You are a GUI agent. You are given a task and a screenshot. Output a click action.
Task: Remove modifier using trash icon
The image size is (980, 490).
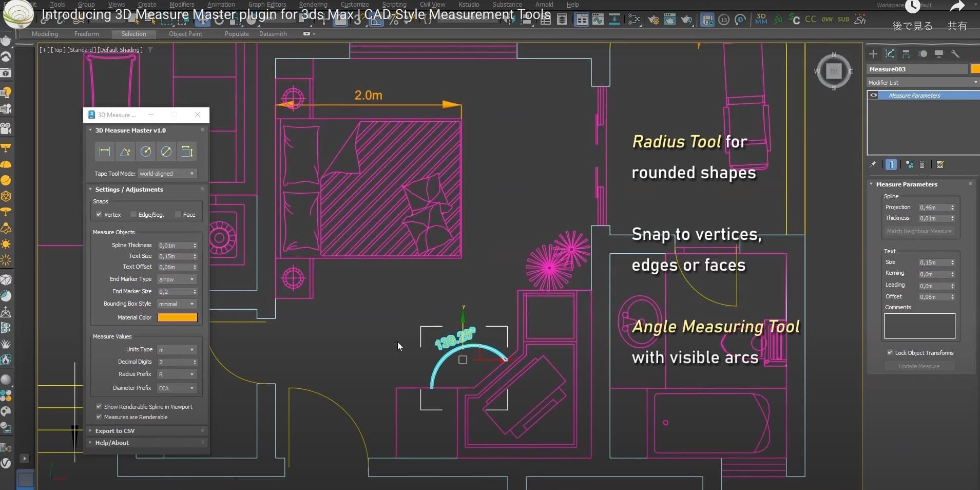point(922,164)
